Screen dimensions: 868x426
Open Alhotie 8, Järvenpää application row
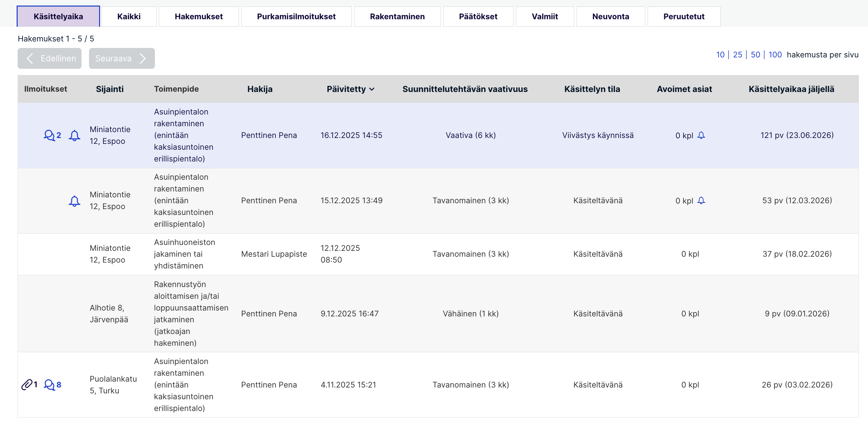tap(109, 313)
